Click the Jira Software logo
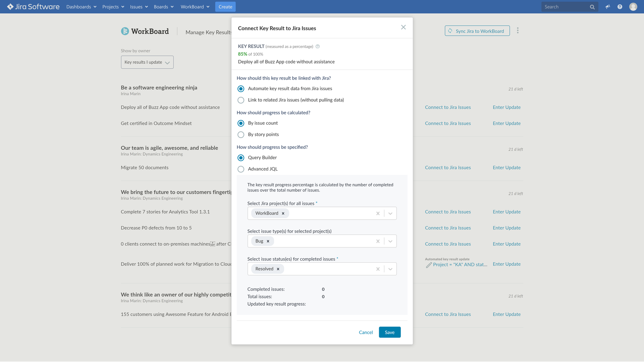644x362 pixels. 33,6
